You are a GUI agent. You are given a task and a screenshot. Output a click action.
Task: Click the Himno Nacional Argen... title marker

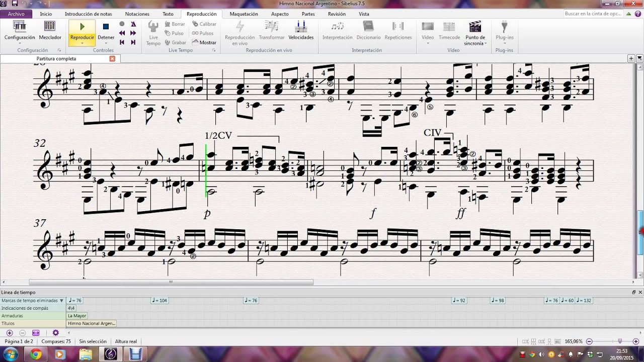[x=92, y=323]
